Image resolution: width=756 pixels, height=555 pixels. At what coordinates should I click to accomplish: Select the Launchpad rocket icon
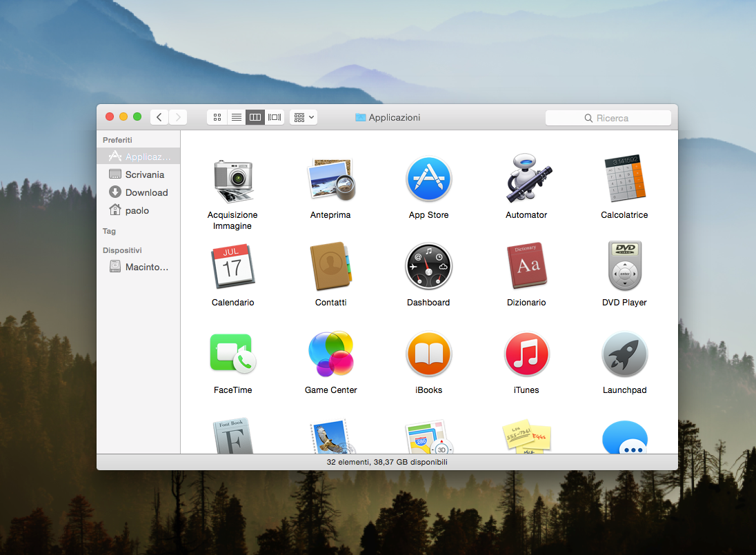pos(625,354)
